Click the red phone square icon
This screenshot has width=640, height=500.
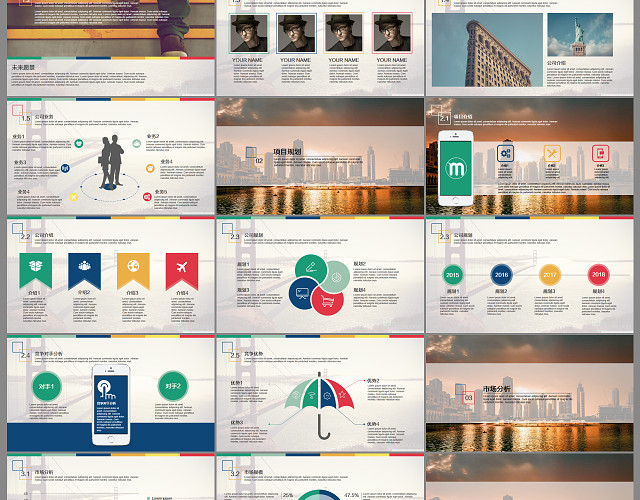coord(600,153)
